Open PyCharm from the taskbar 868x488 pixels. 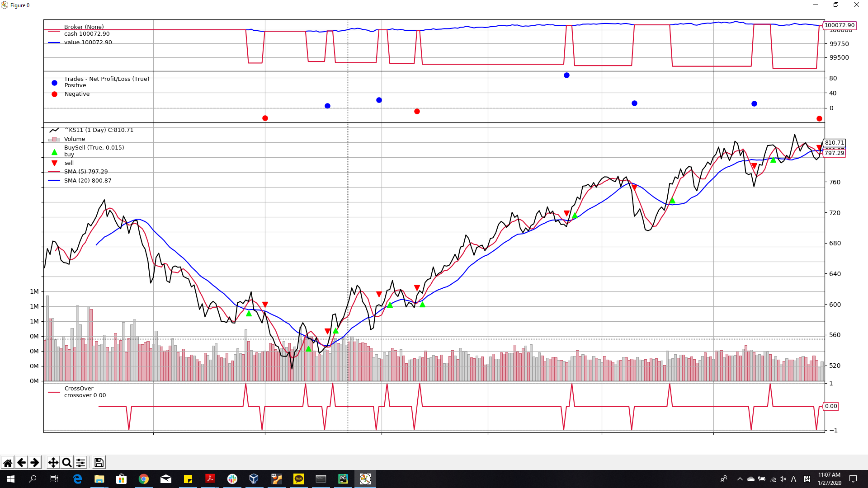(x=343, y=479)
